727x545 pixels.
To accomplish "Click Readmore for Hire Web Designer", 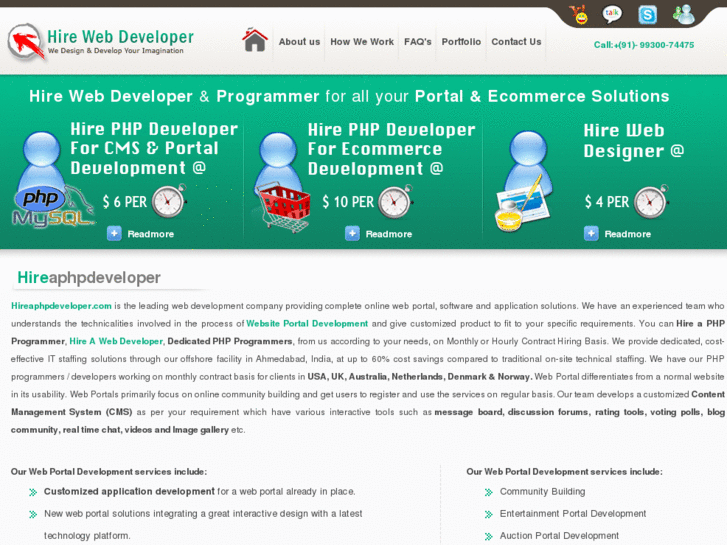I will [627, 234].
